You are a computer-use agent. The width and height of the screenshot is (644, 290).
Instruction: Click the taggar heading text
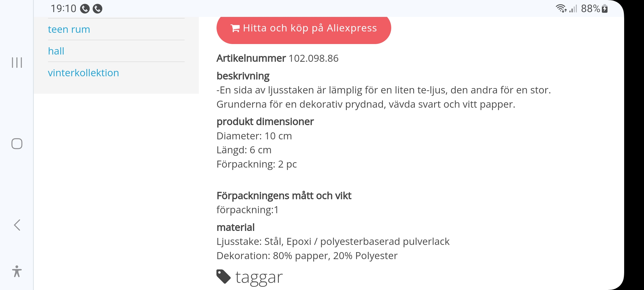pos(259,277)
